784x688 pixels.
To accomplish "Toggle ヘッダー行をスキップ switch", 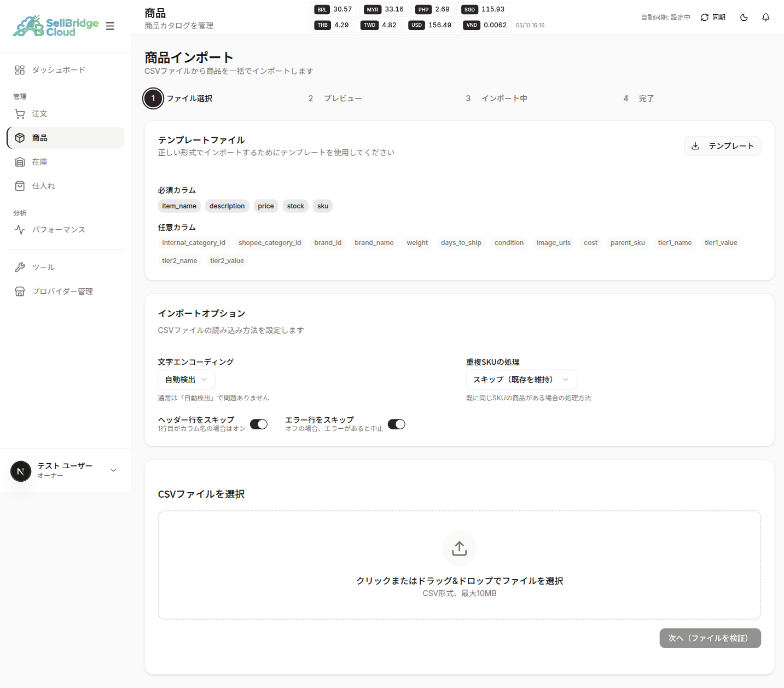I will point(259,424).
